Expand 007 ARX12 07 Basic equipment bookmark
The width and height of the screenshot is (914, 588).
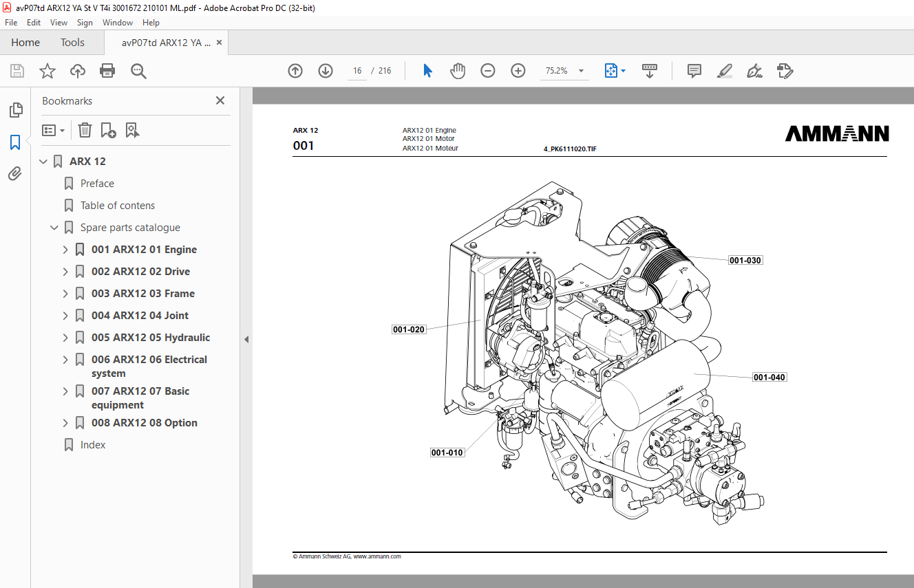tap(65, 391)
